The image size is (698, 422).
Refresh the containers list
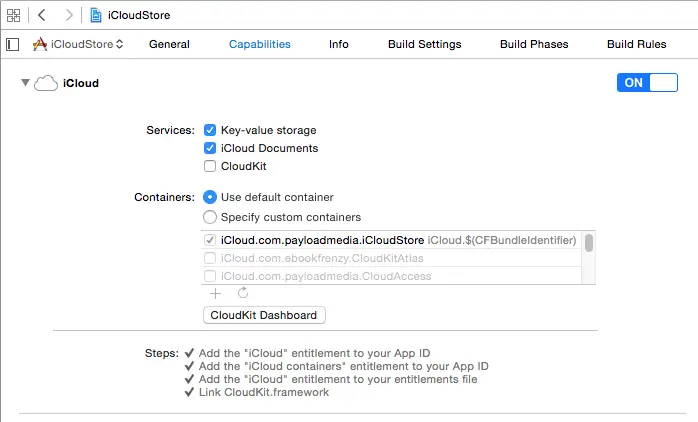[242, 293]
